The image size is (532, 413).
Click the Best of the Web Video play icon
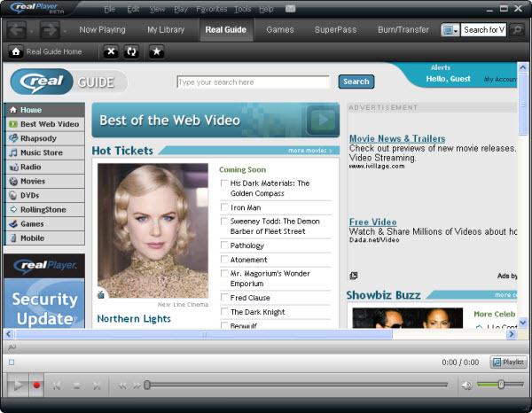point(323,120)
